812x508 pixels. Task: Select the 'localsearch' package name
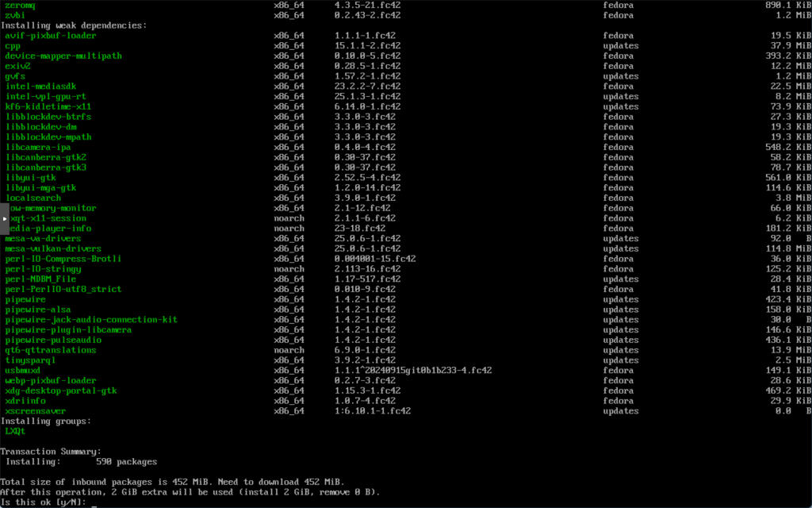coord(33,198)
